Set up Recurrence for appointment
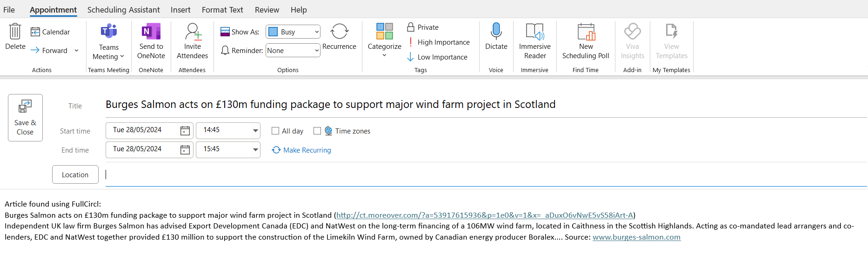The width and height of the screenshot is (868, 261). point(339,37)
